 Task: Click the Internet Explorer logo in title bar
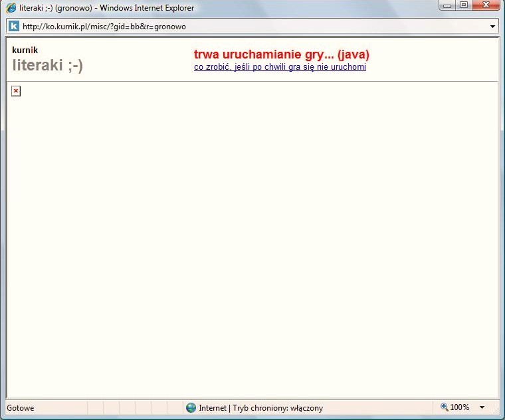pos(11,8)
